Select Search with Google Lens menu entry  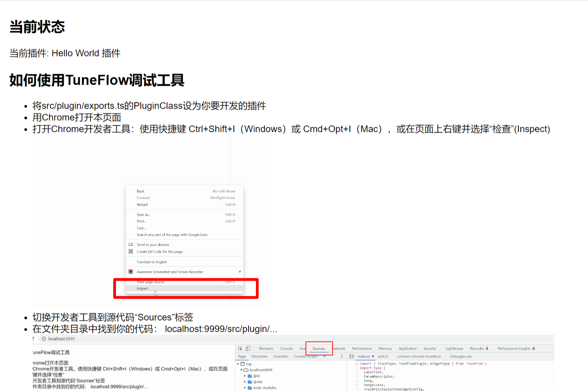pyautogui.click(x=184, y=235)
